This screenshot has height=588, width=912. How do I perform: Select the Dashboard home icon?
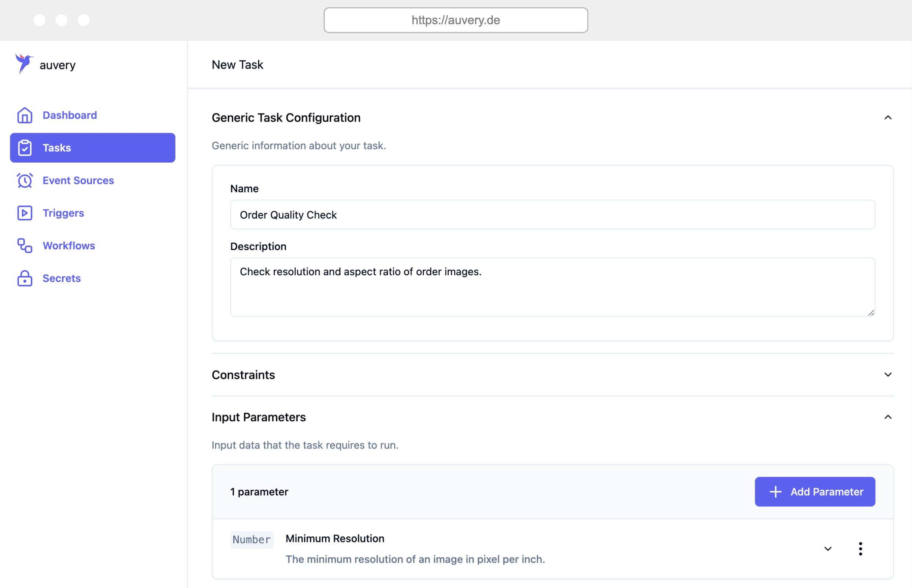pos(25,115)
